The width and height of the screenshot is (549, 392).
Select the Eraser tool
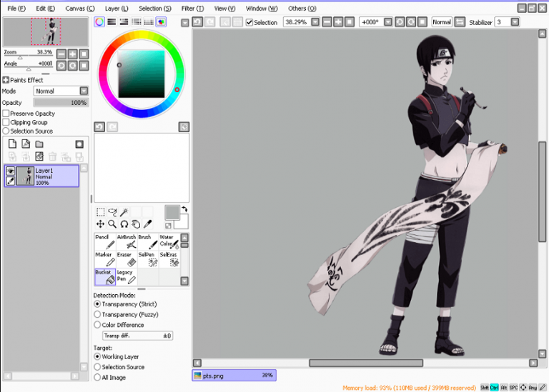coord(127,259)
